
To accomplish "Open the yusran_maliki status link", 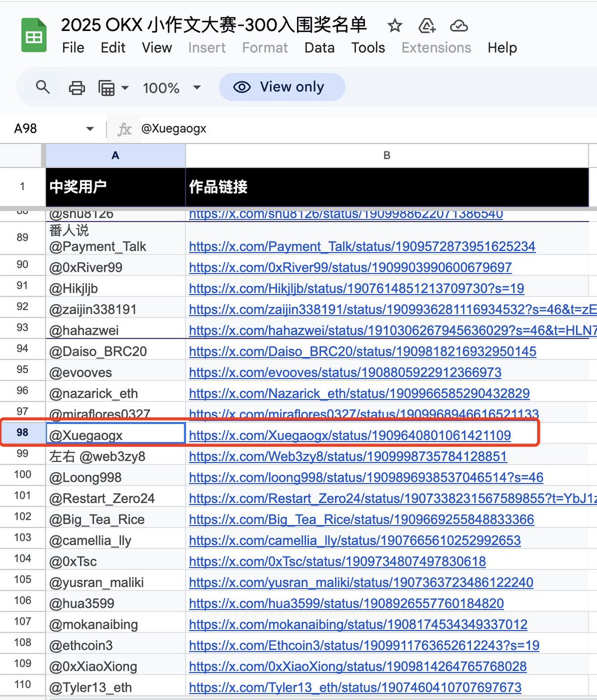I will tap(361, 582).
